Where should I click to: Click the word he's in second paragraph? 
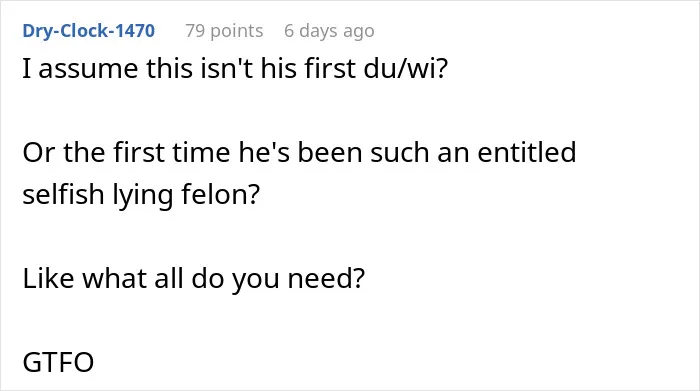tap(264, 152)
